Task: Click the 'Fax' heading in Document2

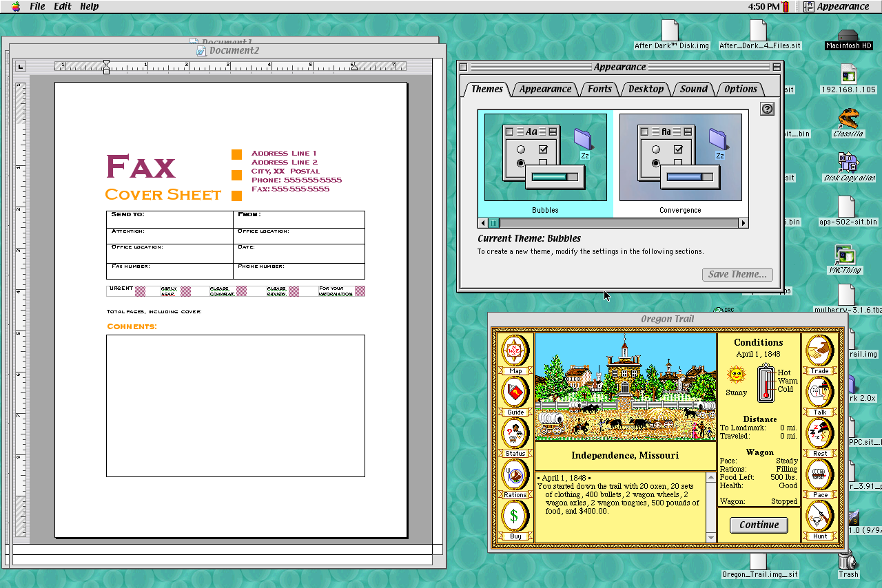Action: click(141, 167)
